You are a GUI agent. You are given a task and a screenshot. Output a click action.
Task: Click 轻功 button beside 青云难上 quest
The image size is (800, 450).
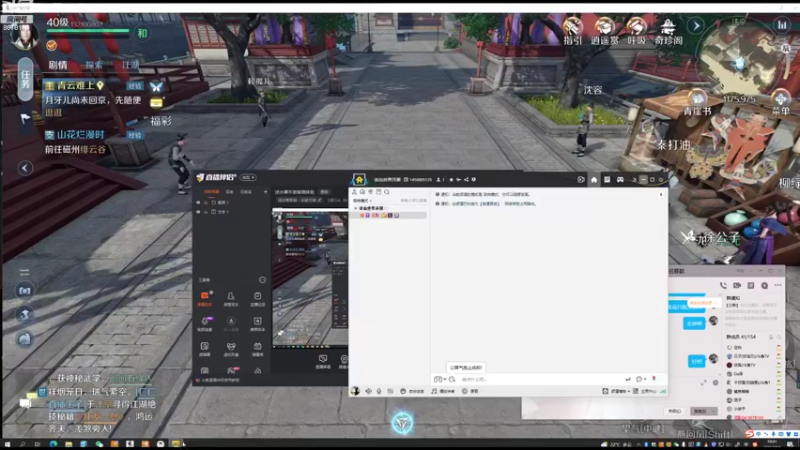tap(135, 86)
